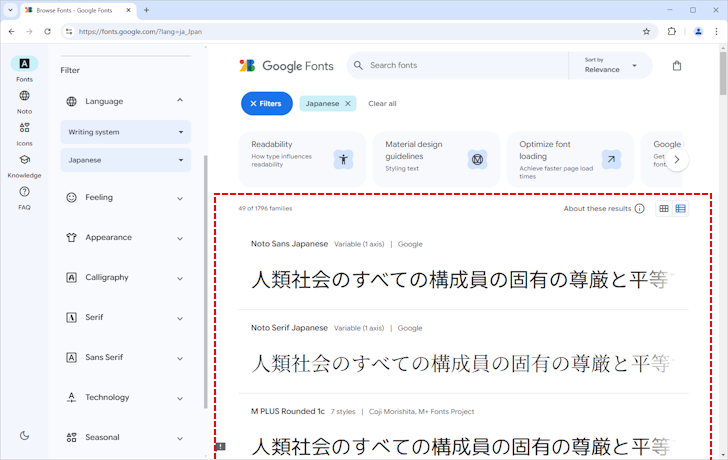The height and width of the screenshot is (460, 728).
Task: Click the 49 of 1796 families text
Action: tap(266, 208)
